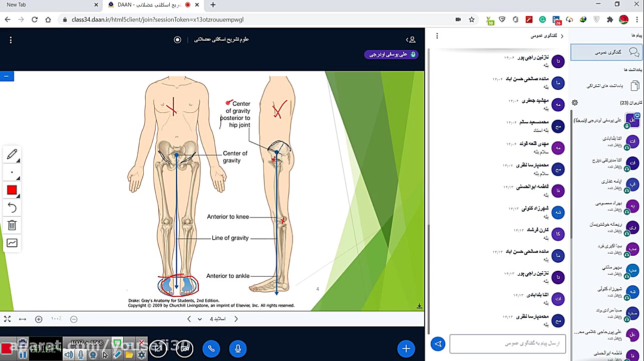The width and height of the screenshot is (644, 361).
Task: Toggle multi-user whiteboard mode icon
Action: [x=12, y=243]
